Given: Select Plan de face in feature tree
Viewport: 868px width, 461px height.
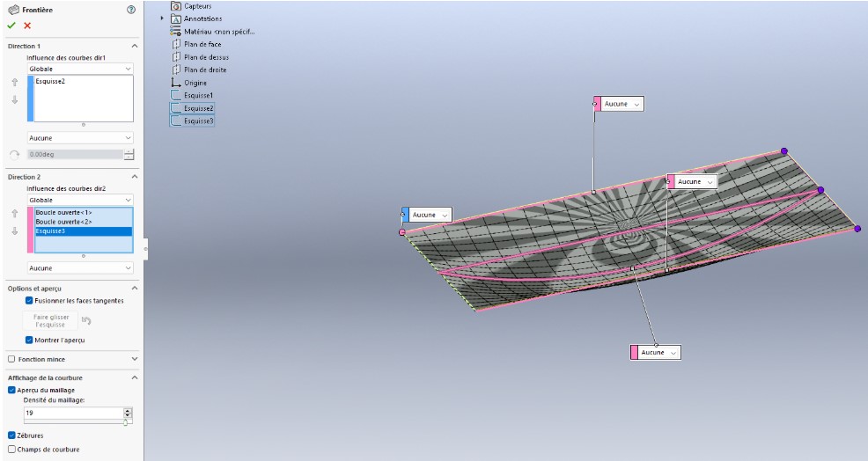Looking at the screenshot, I should pos(202,44).
